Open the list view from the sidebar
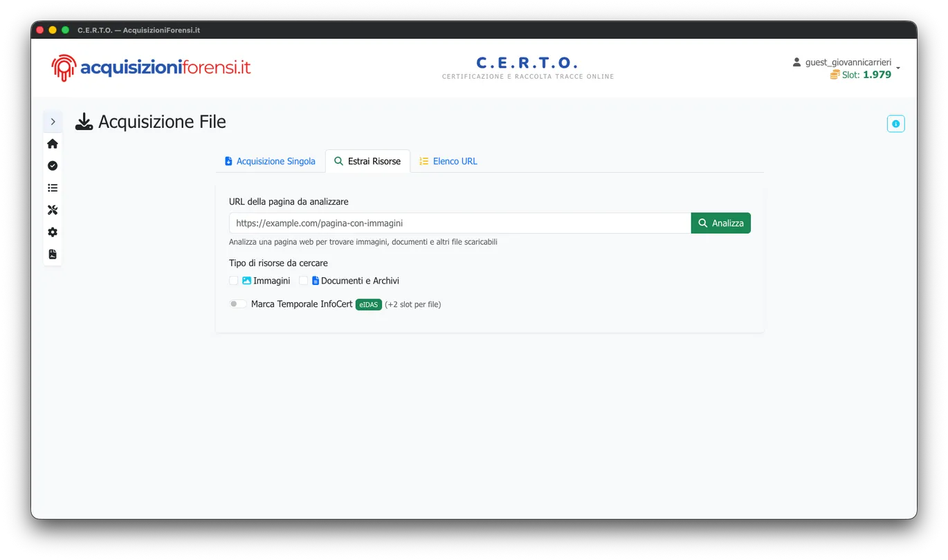Image resolution: width=948 pixels, height=560 pixels. [x=52, y=187]
